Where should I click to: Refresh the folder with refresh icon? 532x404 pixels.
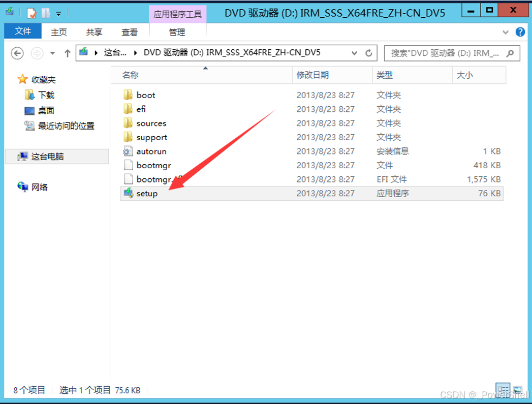369,53
